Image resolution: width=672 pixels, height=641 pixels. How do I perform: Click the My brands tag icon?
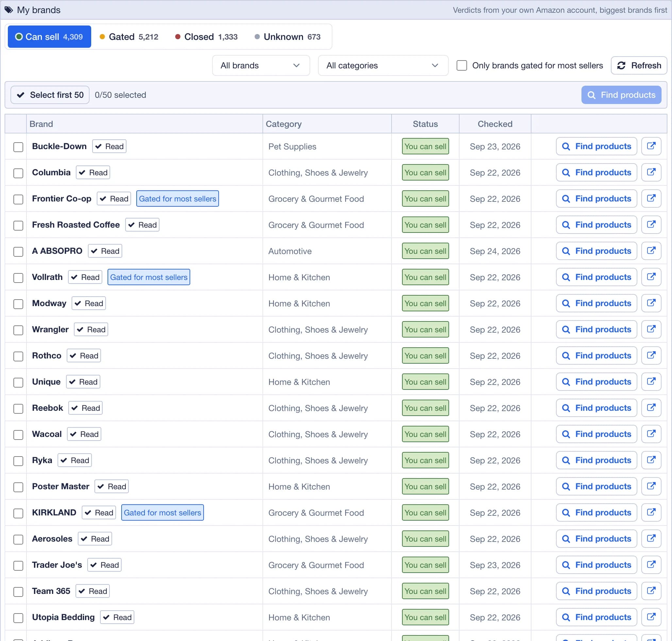pyautogui.click(x=9, y=10)
